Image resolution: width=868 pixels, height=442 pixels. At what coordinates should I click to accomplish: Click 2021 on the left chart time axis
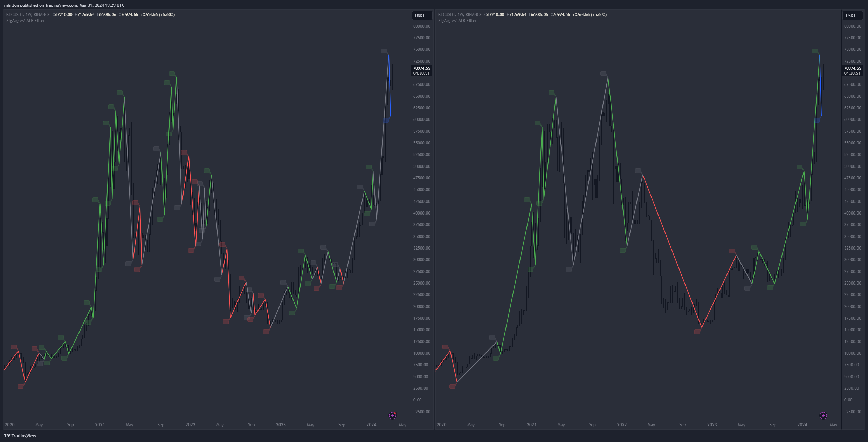tap(100, 425)
